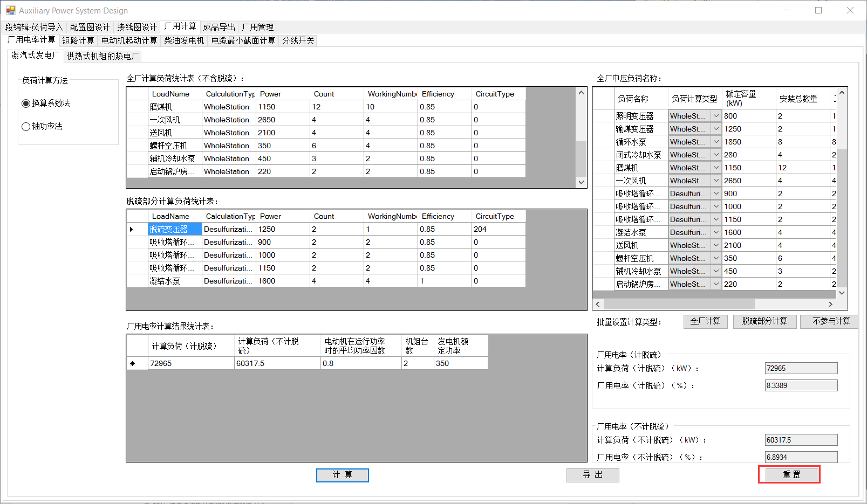Screen dimensions: 867x504
Task: Open type dropdown for 启动锅炉房 row
Action: pyautogui.click(x=716, y=284)
